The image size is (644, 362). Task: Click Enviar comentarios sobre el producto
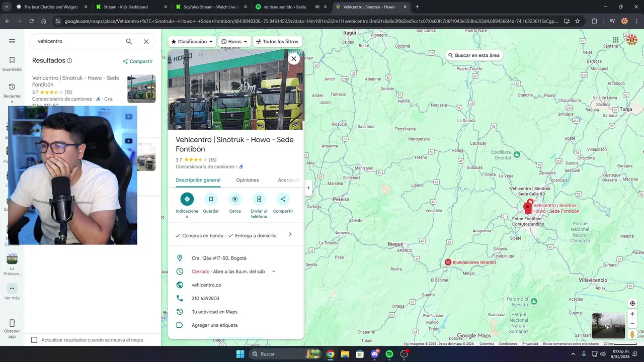(x=571, y=344)
